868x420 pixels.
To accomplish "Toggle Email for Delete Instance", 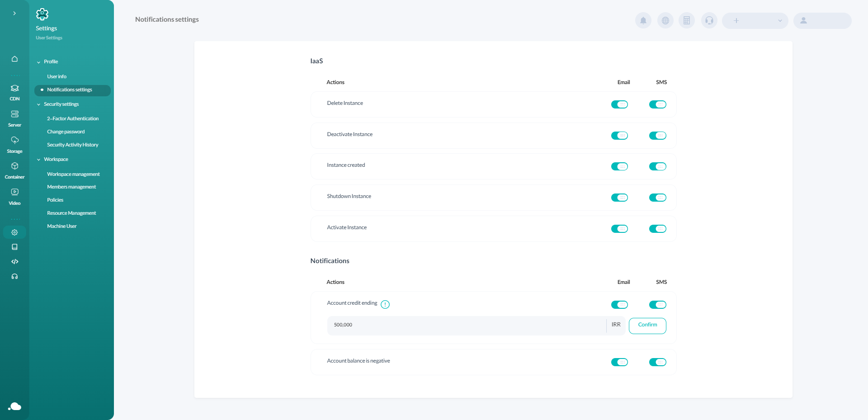I will [x=619, y=104].
